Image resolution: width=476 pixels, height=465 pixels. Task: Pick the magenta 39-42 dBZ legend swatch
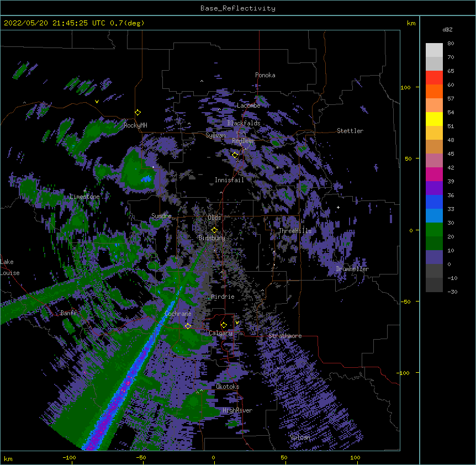pyautogui.click(x=434, y=174)
